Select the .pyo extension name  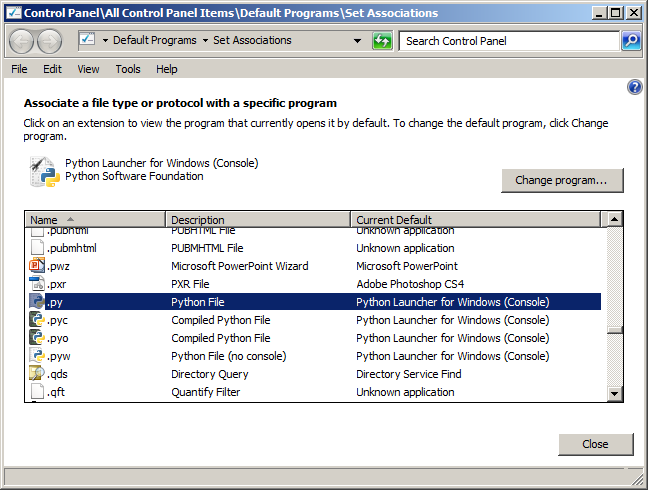tap(58, 338)
